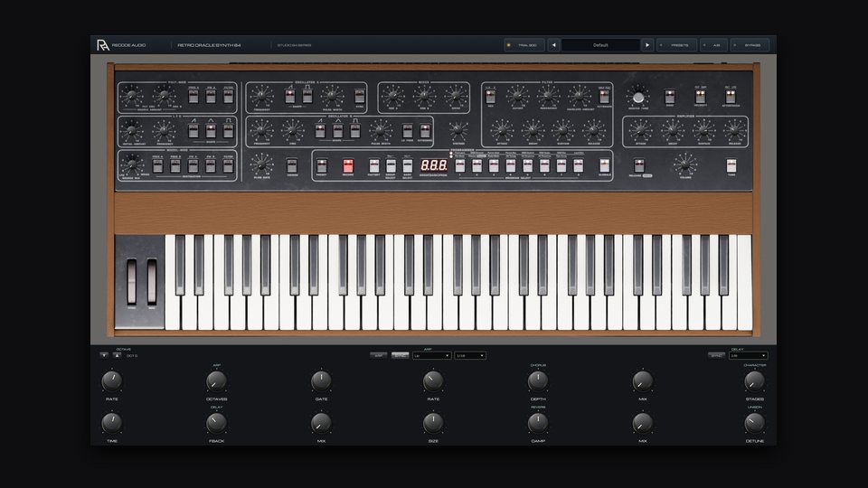868x488 pixels.
Task: Raise the keyboard octave with up arrow
Action: tap(117, 355)
